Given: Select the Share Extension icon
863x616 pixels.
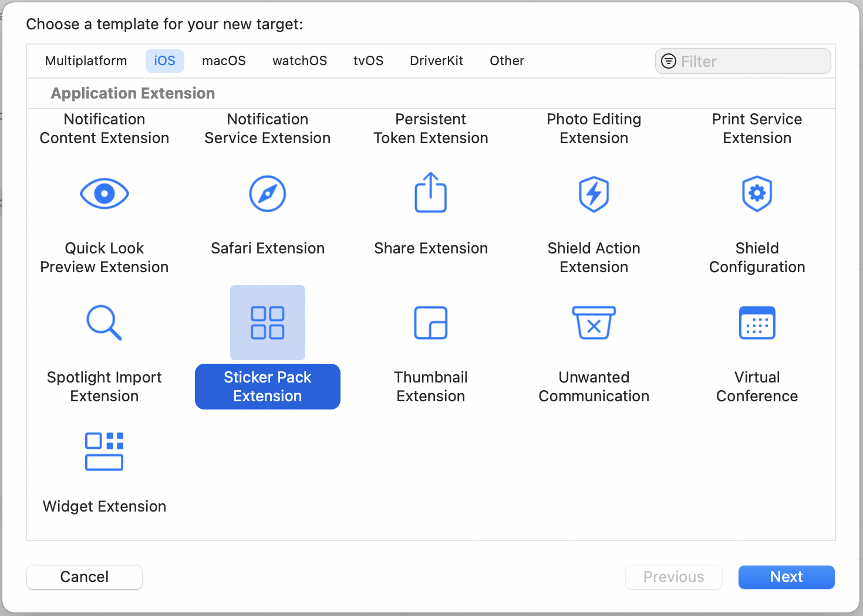Looking at the screenshot, I should click(430, 192).
